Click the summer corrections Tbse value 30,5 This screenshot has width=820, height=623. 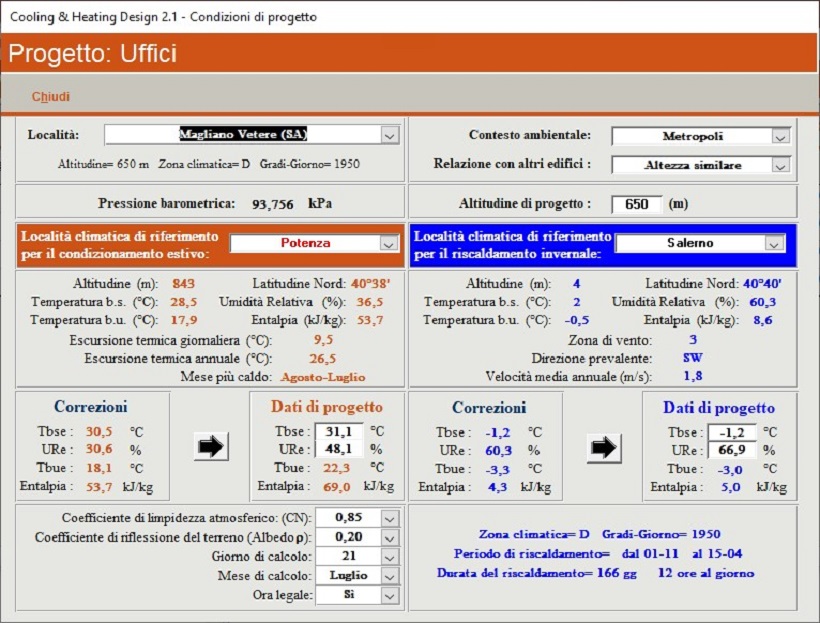coord(99,432)
